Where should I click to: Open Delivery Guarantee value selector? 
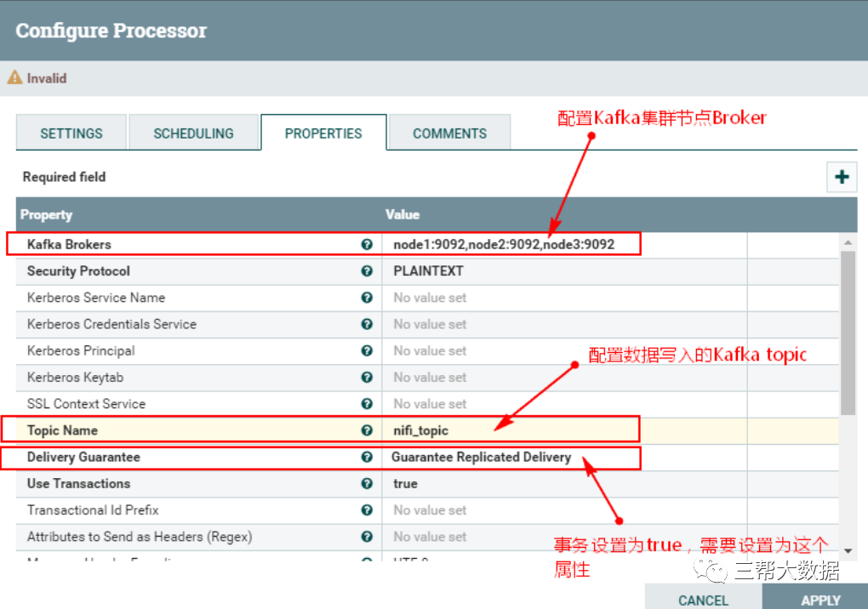[x=481, y=457]
